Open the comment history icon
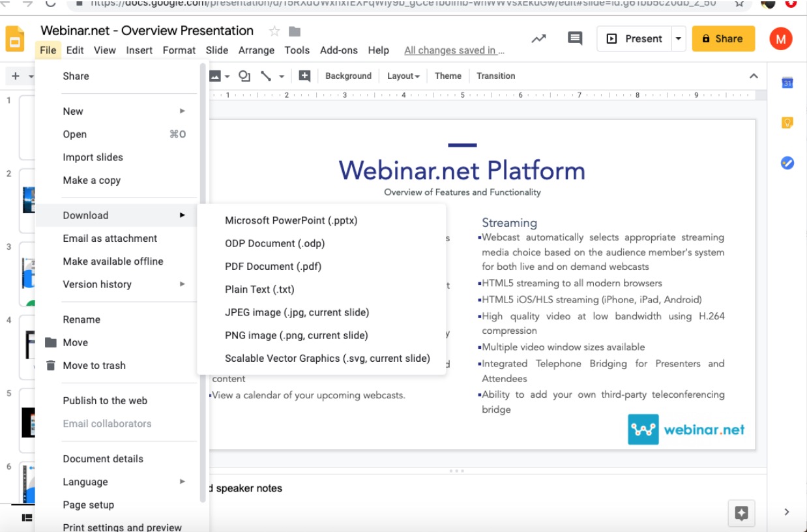 tap(575, 38)
